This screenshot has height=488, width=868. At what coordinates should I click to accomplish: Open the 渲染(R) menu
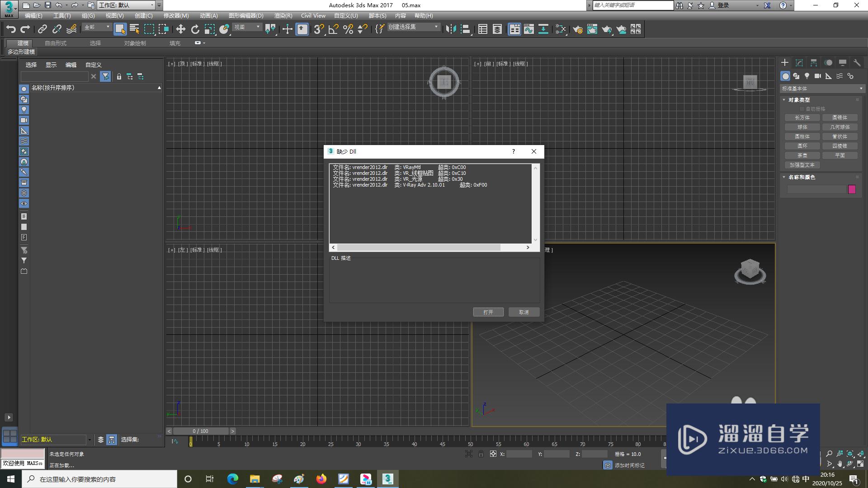click(x=283, y=16)
